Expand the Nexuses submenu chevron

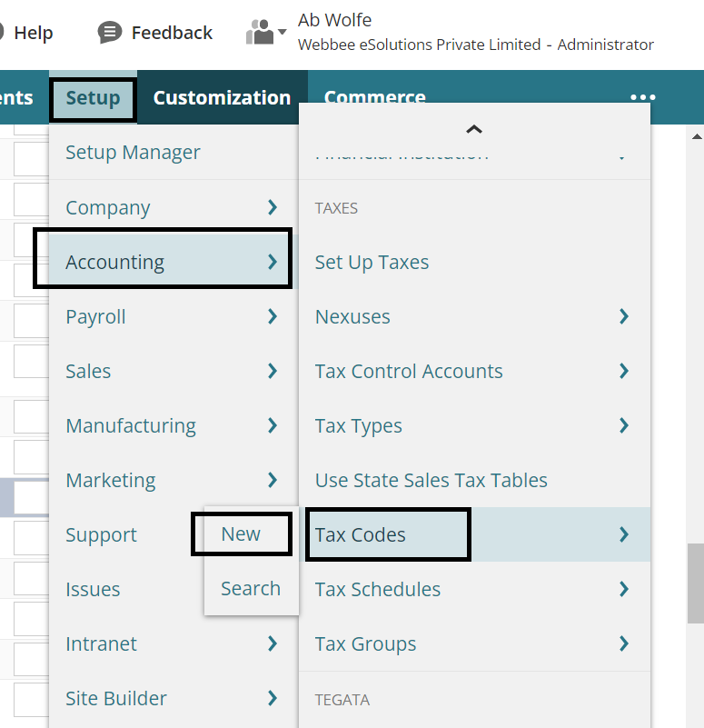[x=623, y=316]
